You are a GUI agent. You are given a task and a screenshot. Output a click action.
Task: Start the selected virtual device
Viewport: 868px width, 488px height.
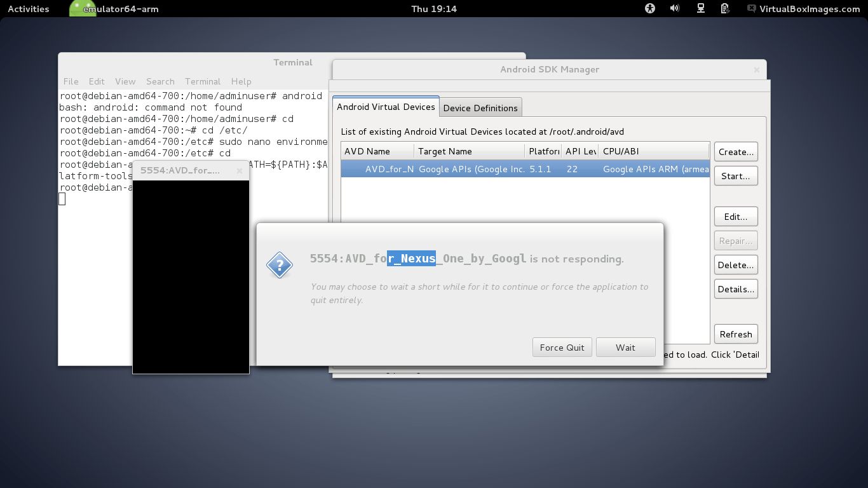click(736, 176)
